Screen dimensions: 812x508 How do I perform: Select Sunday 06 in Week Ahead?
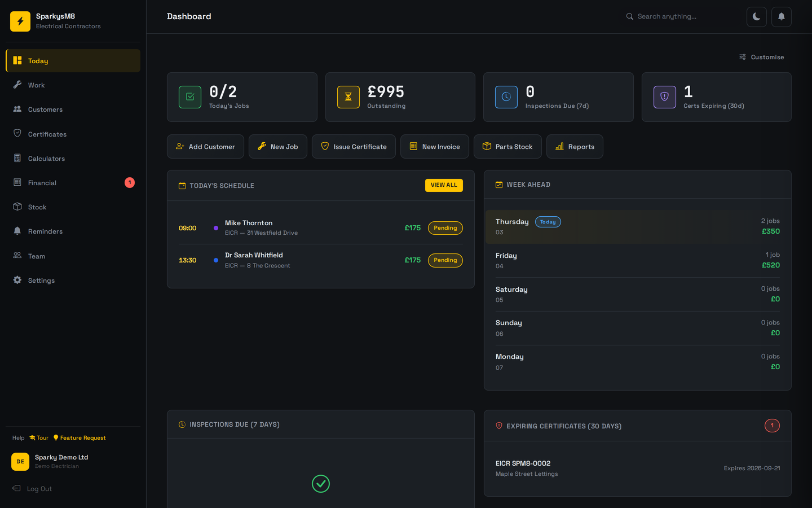638,328
